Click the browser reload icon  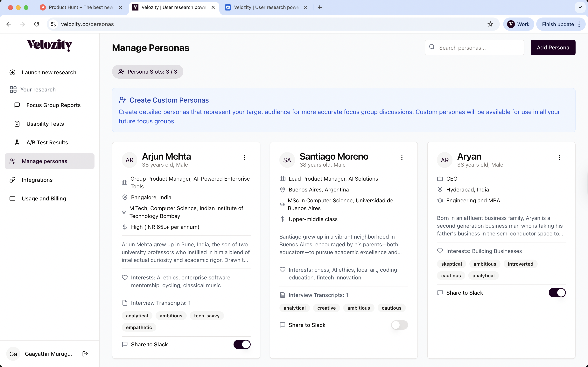point(37,24)
